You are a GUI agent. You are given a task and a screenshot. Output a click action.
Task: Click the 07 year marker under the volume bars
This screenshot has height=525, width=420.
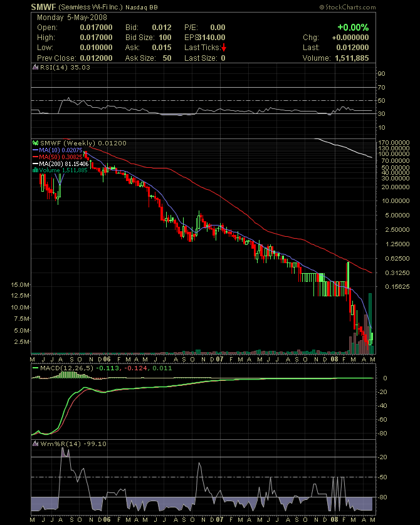point(219,359)
